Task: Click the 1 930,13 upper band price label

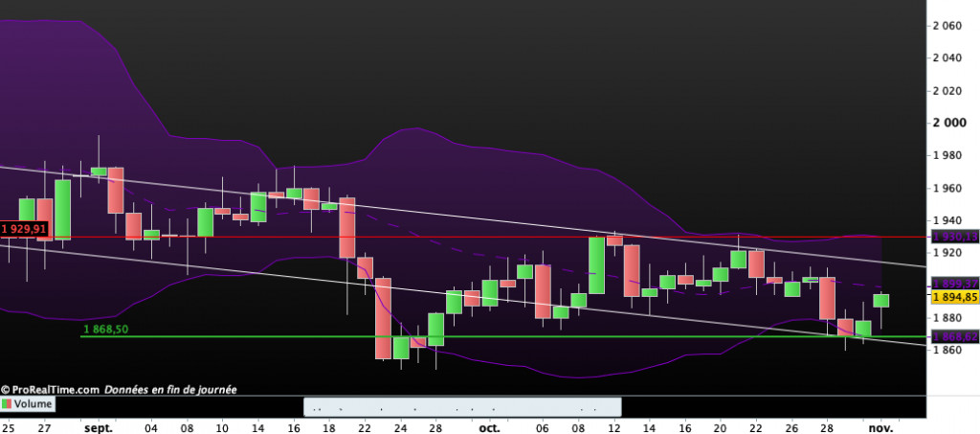Action: coord(953,237)
